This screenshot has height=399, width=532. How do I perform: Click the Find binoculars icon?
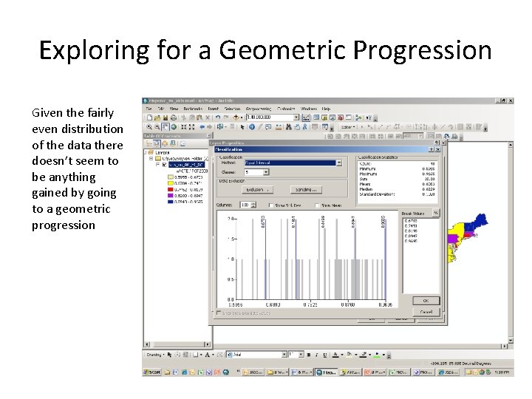(x=289, y=127)
